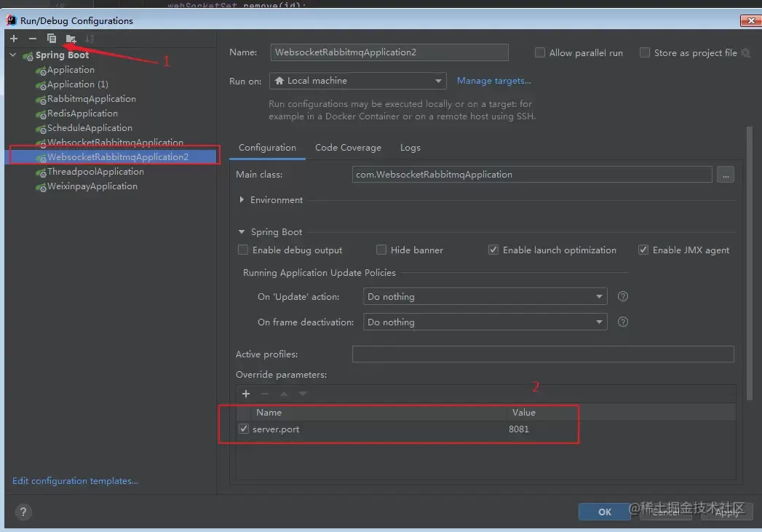This screenshot has height=532, width=762.
Task: Open On 'Update' action dropdown
Action: tap(485, 296)
